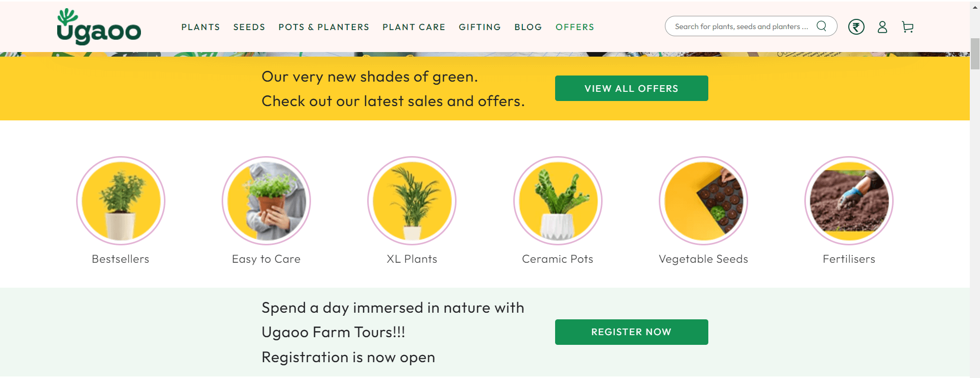Select the Easy to Care category image
Viewport: 980px width, 378px height.
coord(266,200)
